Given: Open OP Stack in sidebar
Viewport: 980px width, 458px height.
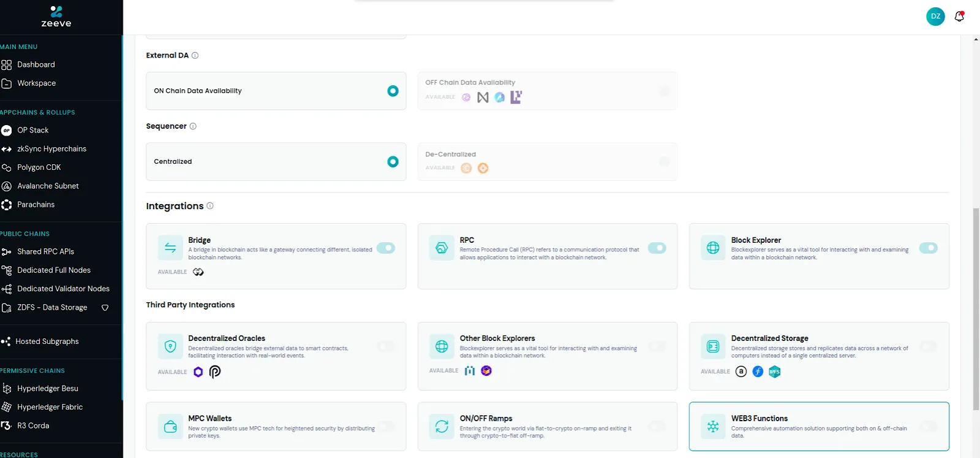Looking at the screenshot, I should tap(33, 130).
